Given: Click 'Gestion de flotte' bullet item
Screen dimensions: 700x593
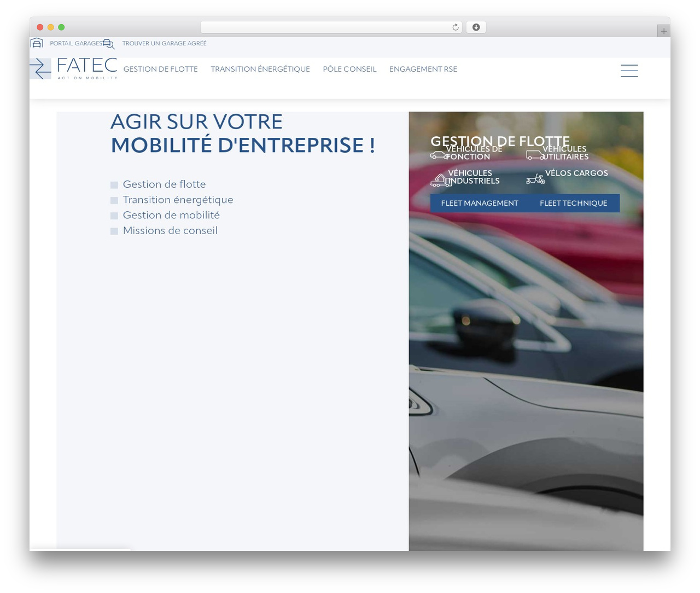Looking at the screenshot, I should pyautogui.click(x=164, y=184).
